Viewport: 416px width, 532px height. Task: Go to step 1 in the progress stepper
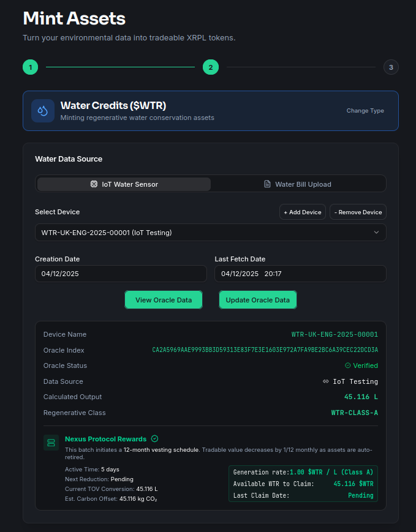pos(30,67)
